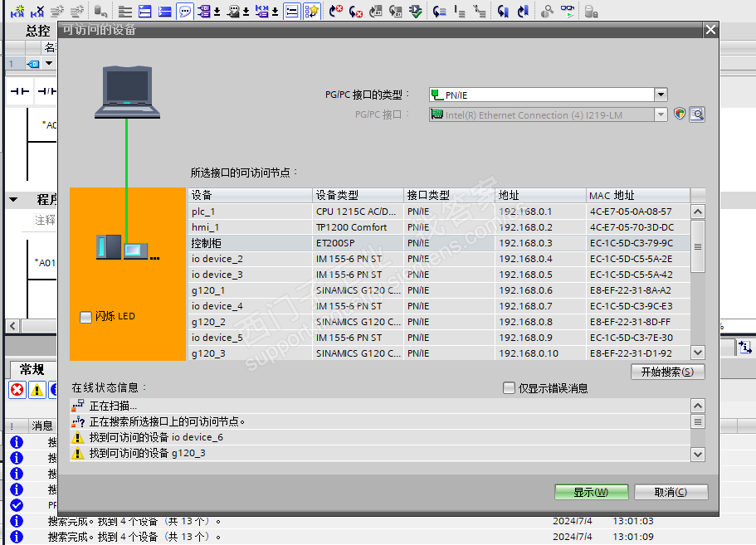Click blue checkmark icon in message list

[17, 505]
